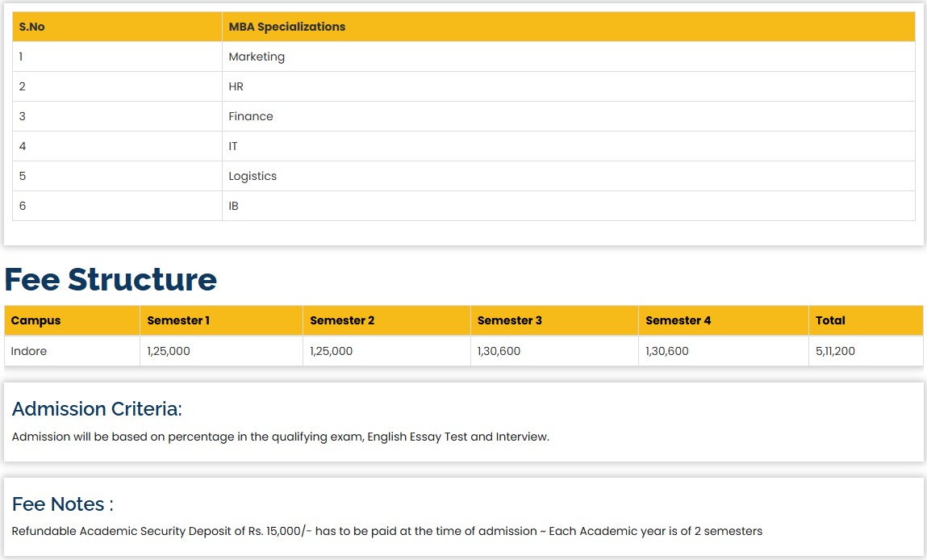Select the Marketing specialization row
The height and width of the screenshot is (560, 927).
pos(257,56)
